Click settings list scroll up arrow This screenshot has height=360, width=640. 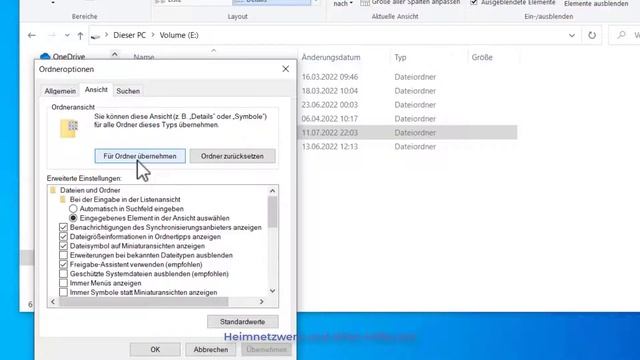pos(273,191)
